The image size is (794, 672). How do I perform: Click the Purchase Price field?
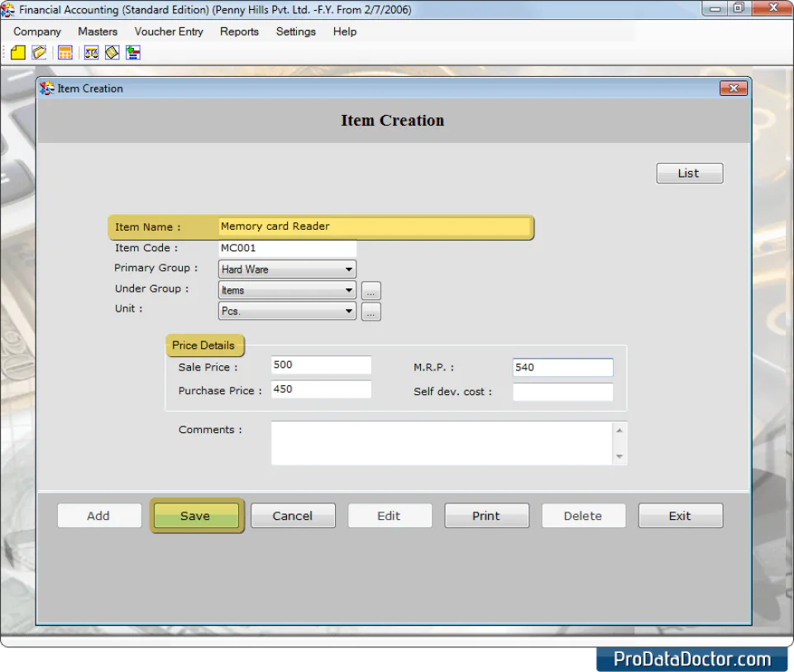(321, 389)
